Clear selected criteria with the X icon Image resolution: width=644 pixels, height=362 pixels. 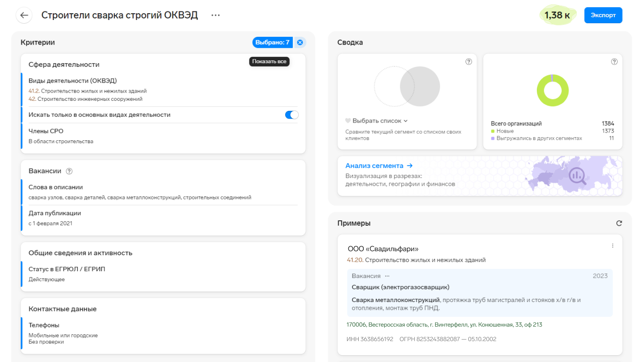pyautogui.click(x=300, y=42)
